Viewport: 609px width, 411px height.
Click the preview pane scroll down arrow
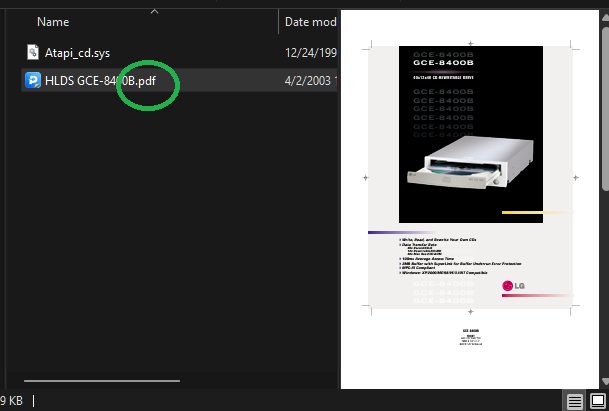click(605, 381)
